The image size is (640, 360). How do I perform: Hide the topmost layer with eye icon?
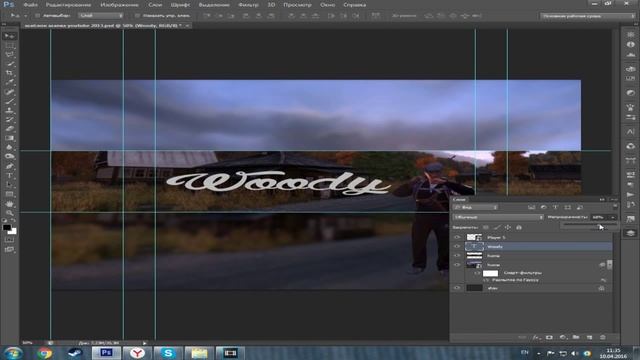click(x=457, y=237)
